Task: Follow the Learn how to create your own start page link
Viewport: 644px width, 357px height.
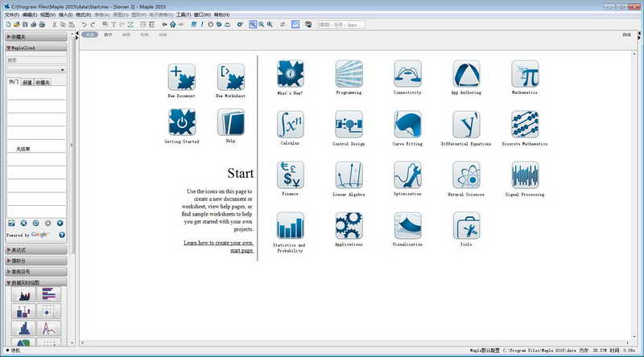Action: click(x=218, y=247)
